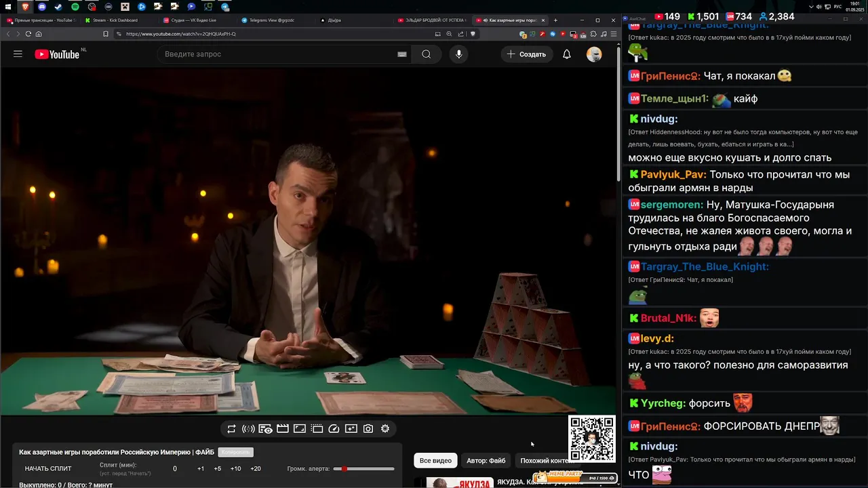Open player enhancer settings gear
Viewport: 868px width, 488px height.
(x=385, y=428)
